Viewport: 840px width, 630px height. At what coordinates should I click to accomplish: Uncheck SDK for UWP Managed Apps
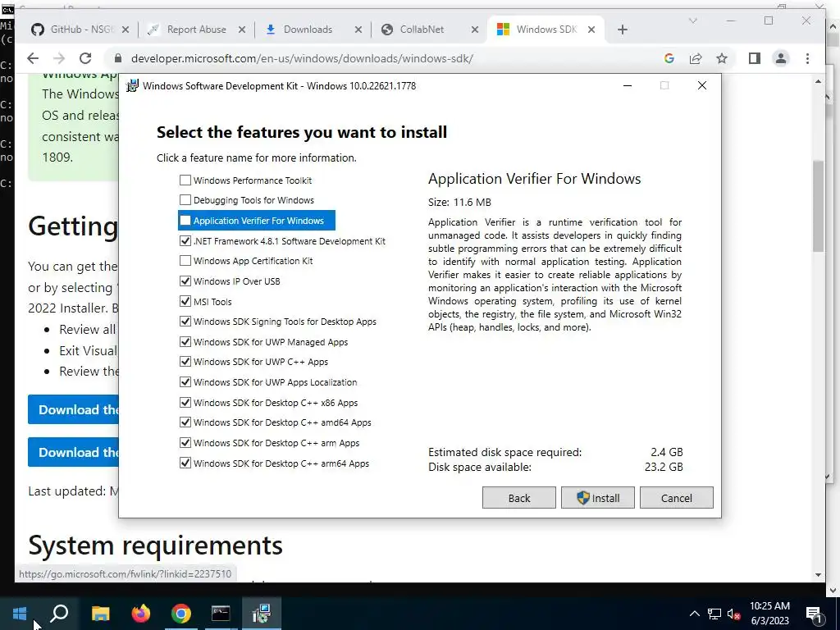pos(185,341)
